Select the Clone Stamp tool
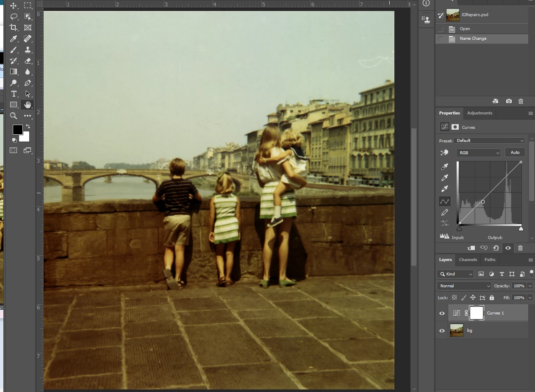 pyautogui.click(x=28, y=50)
